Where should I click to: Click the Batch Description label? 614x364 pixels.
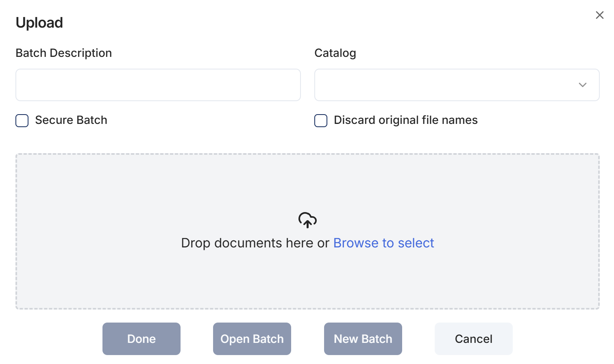(64, 53)
